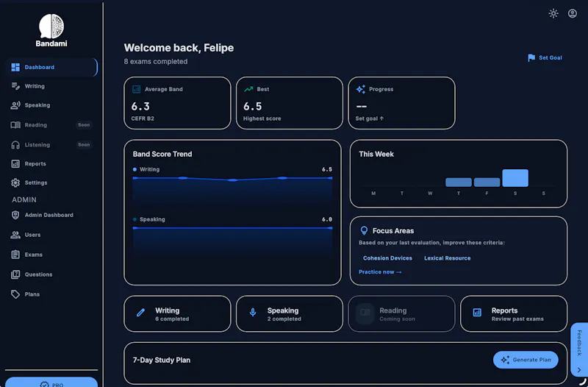The image size is (588, 387).
Task: Open Exams admin page
Action: [x=51, y=255]
